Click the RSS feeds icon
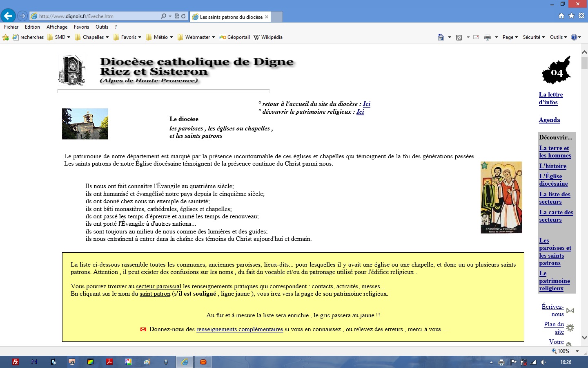 tap(459, 37)
